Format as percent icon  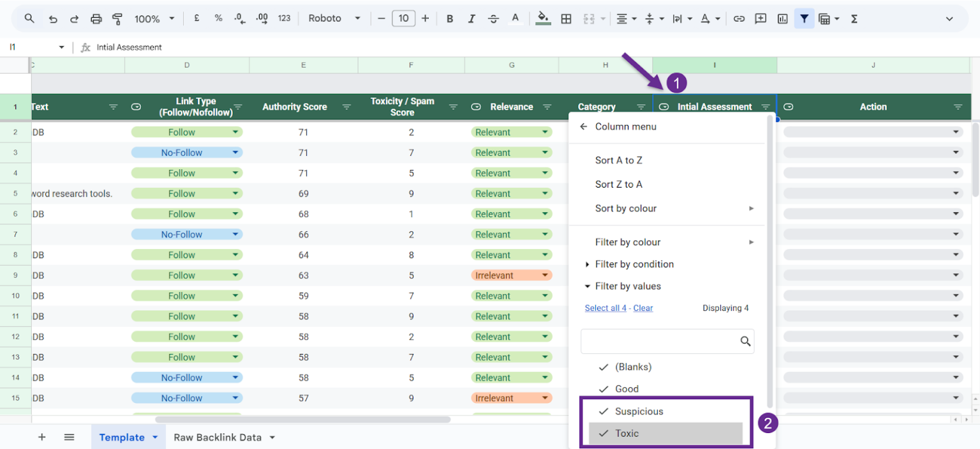tap(218, 19)
